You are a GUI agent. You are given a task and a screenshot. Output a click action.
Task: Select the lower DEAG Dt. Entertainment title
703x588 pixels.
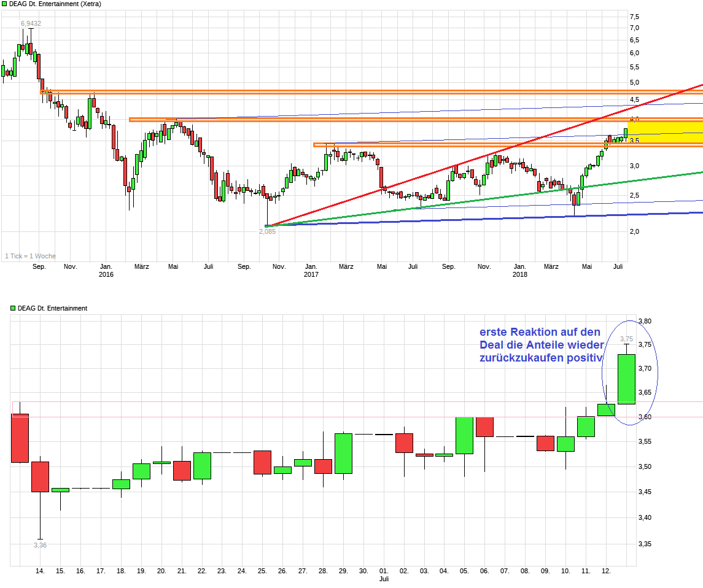(x=52, y=307)
